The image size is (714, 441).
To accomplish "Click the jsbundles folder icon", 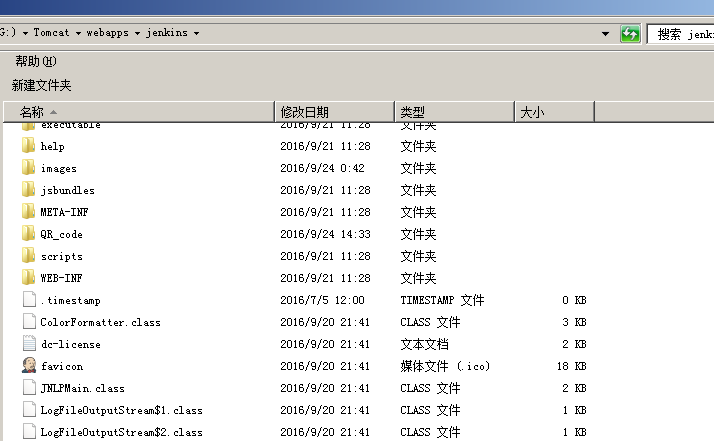I will [28, 190].
